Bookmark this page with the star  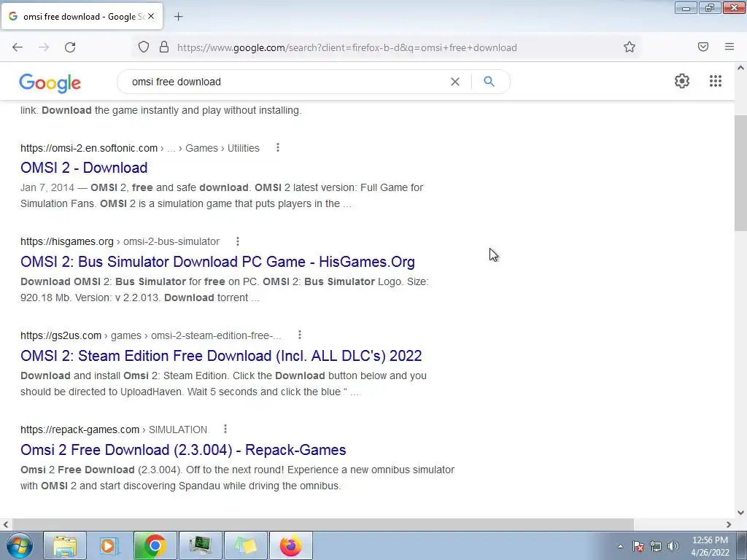(630, 47)
